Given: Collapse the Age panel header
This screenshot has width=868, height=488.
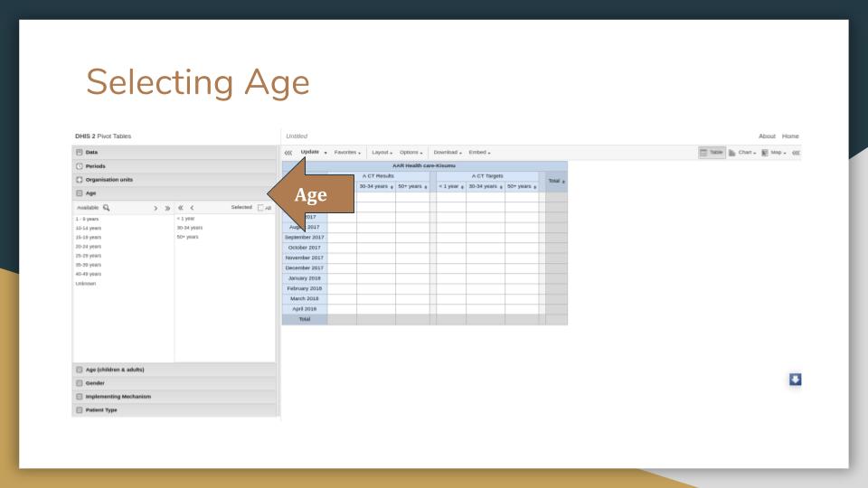Looking at the screenshot, I should click(x=175, y=193).
